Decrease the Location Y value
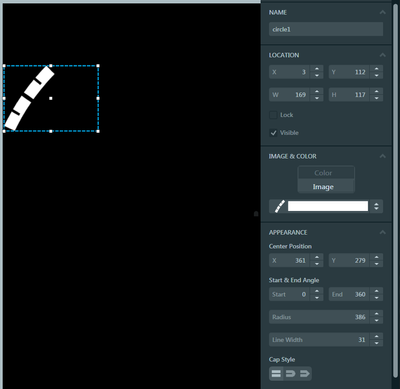400x389 pixels. point(376,75)
